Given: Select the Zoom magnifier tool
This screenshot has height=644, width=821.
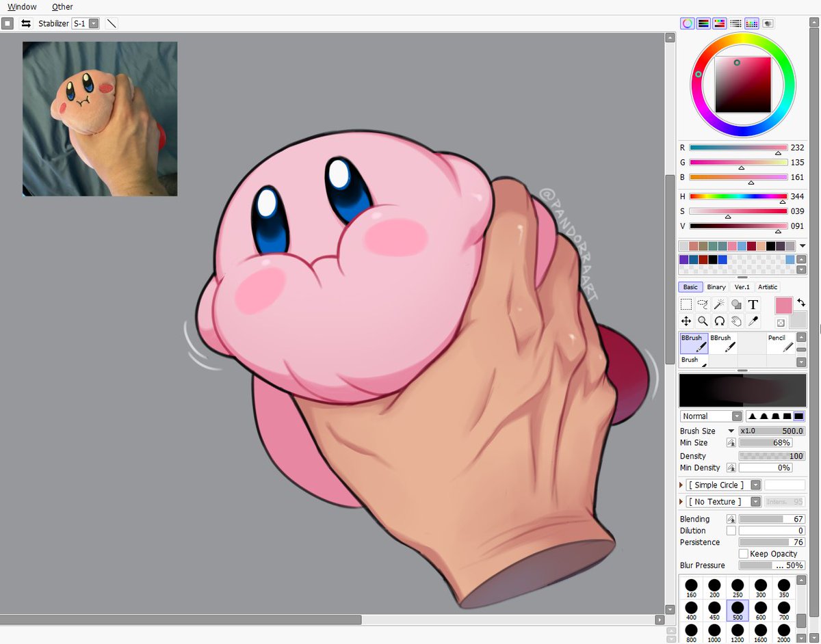Looking at the screenshot, I should point(702,321).
